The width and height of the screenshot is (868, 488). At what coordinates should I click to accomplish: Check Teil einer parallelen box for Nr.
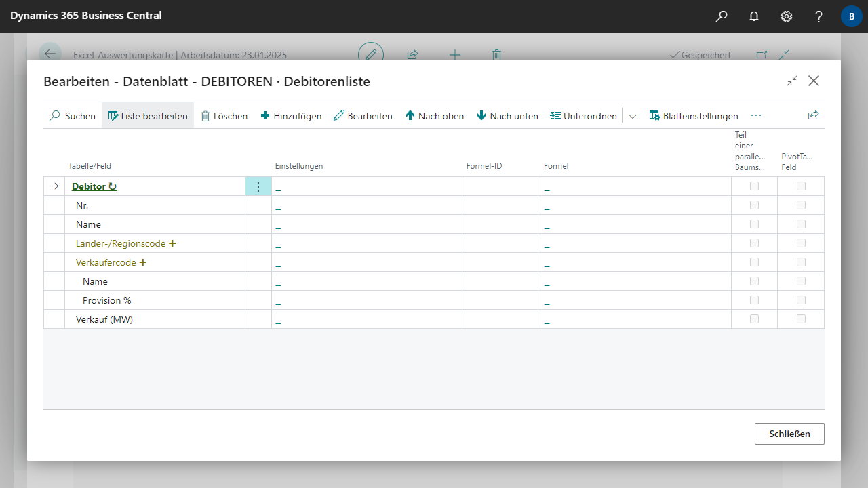754,205
